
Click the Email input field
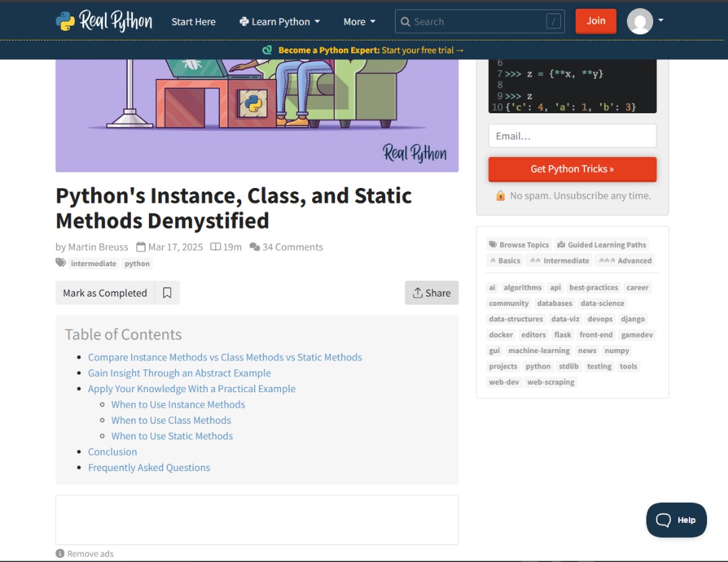point(572,135)
